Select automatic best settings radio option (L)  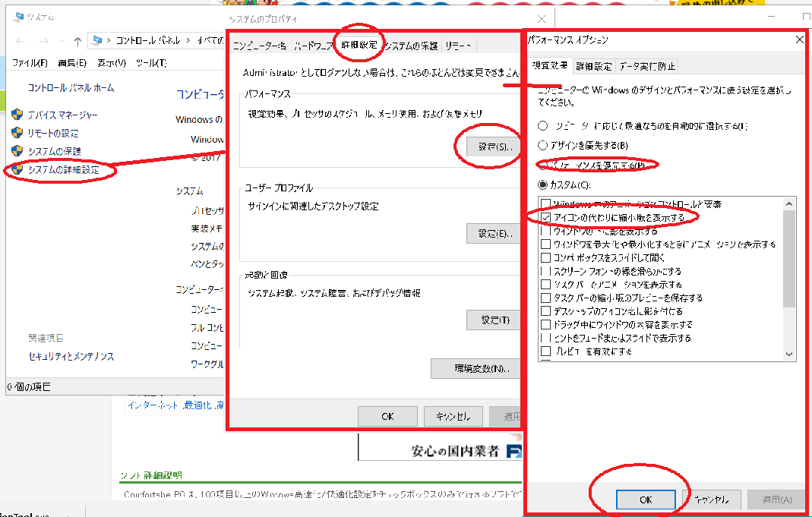coord(542,126)
